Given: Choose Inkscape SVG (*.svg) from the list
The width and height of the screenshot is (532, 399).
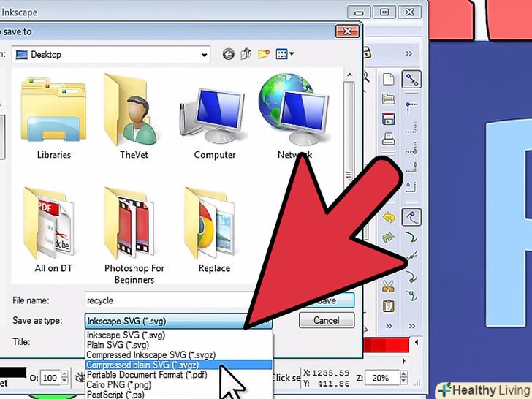Looking at the screenshot, I should (178, 335).
